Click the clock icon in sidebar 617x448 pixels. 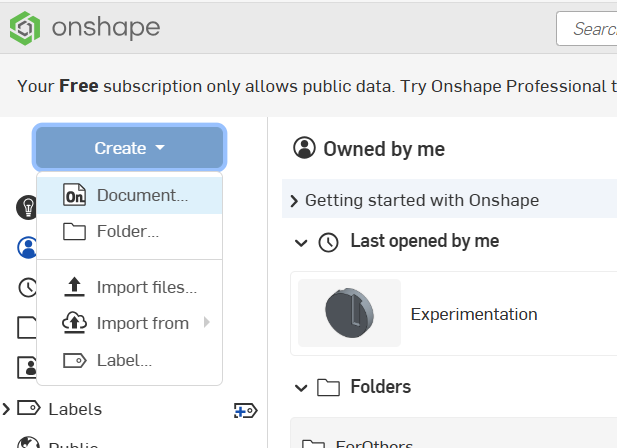26,287
